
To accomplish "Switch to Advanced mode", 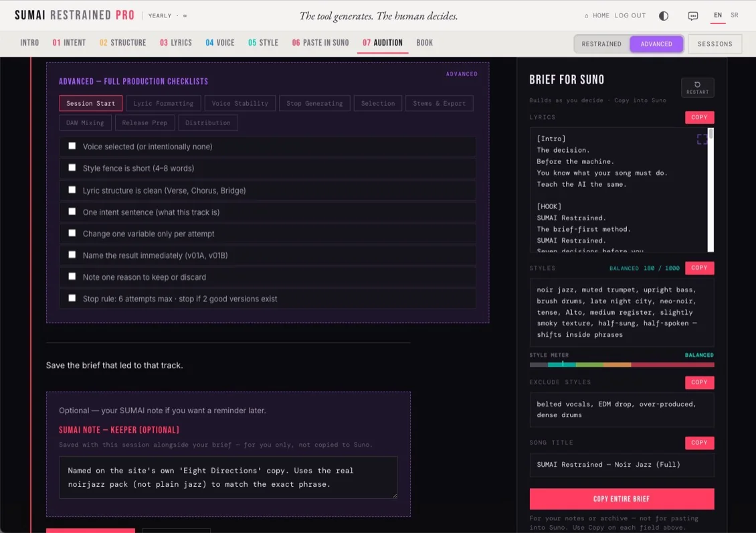I will (x=656, y=44).
